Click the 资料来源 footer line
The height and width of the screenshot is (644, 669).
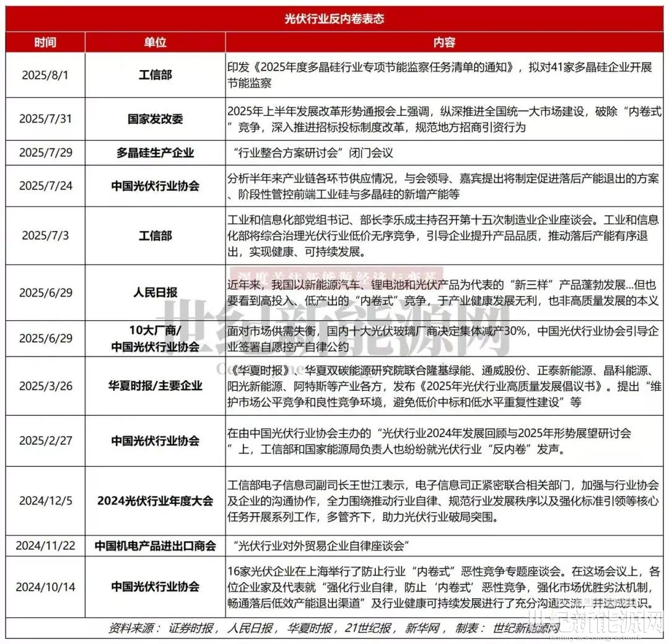[334, 628]
